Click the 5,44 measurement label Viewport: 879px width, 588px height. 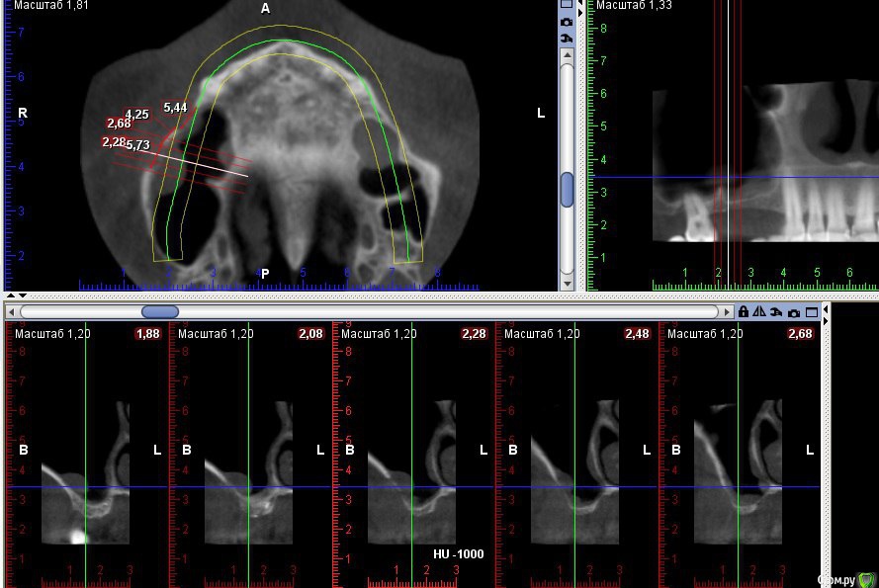click(x=175, y=107)
